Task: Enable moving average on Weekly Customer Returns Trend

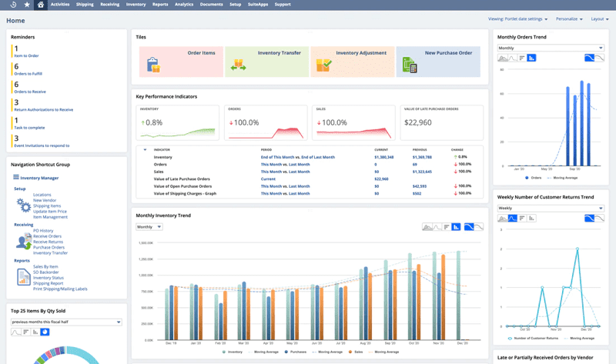Action: click(x=590, y=219)
